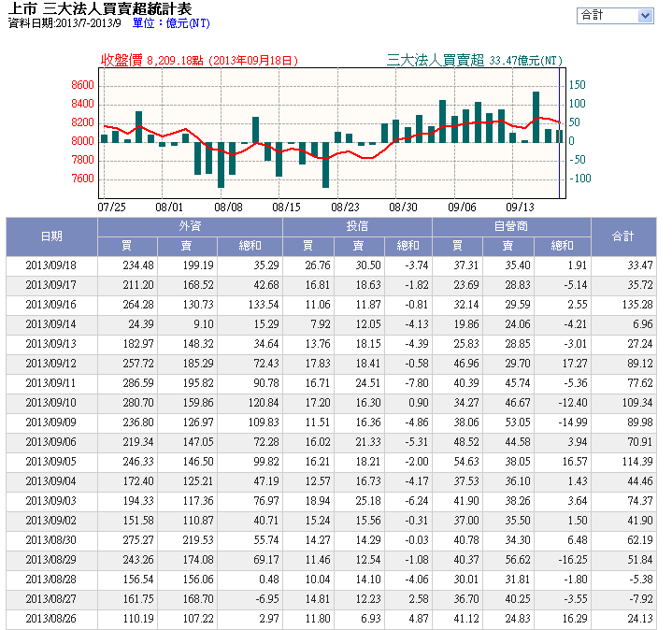Select the 2013/09/14 date cell
672x630 pixels.
pyautogui.click(x=51, y=324)
